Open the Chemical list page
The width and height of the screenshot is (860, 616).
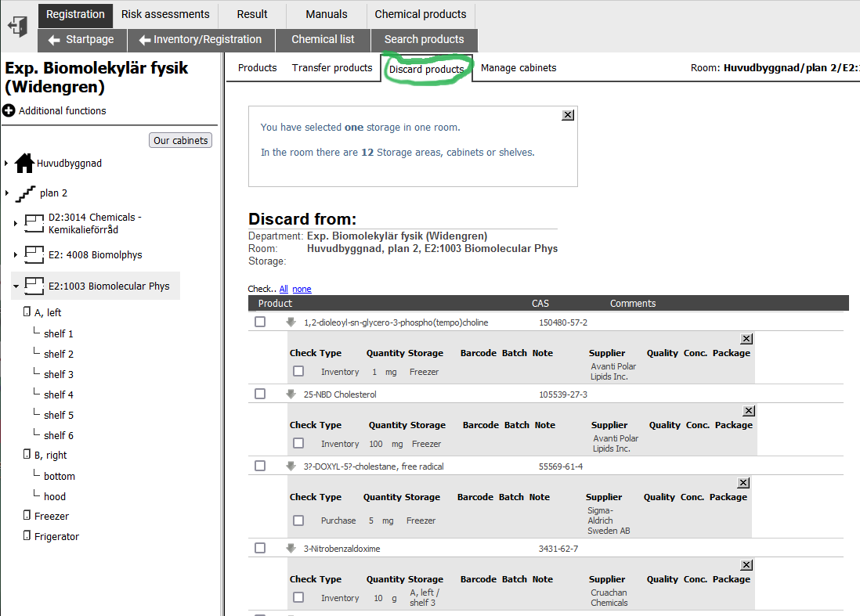pyautogui.click(x=323, y=40)
